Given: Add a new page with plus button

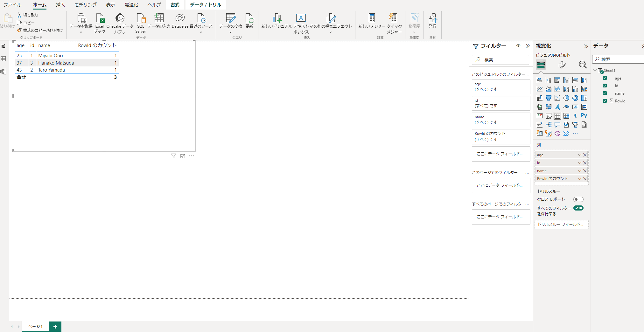Looking at the screenshot, I should [55, 327].
